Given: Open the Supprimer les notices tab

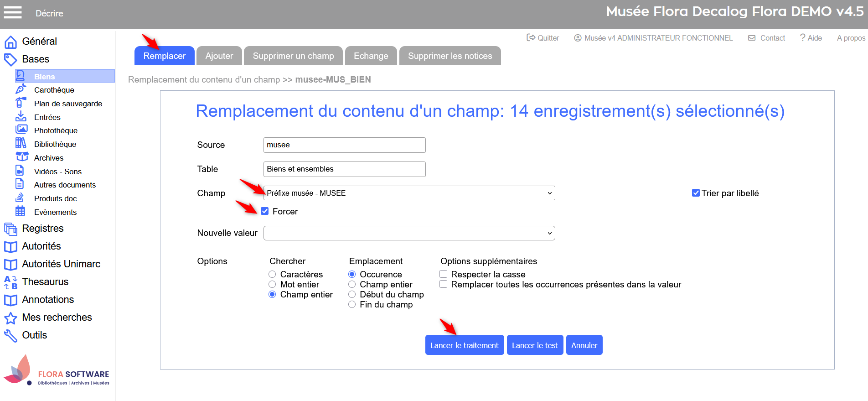Looking at the screenshot, I should tap(450, 56).
